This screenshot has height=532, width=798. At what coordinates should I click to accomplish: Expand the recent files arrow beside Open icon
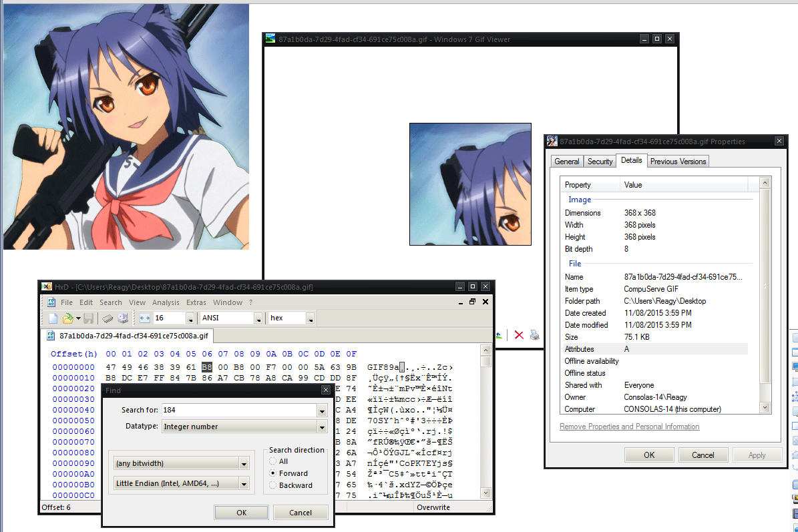click(78, 318)
